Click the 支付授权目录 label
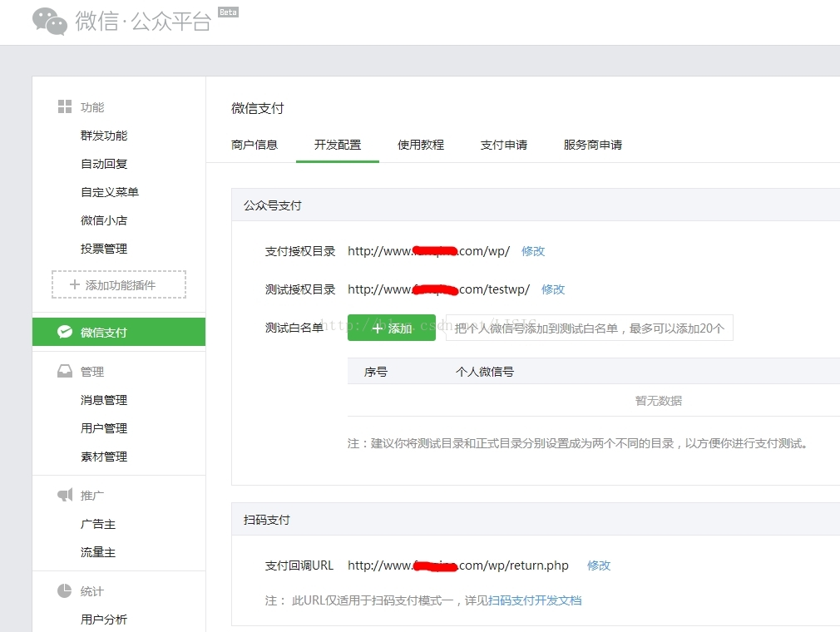840x632 pixels. point(300,251)
